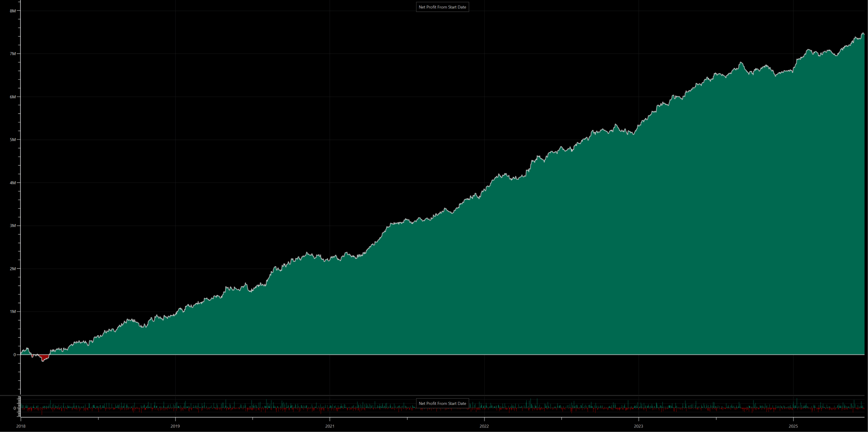The image size is (868, 432).
Task: Click the 2018 date label on the time axis
Action: click(x=21, y=426)
